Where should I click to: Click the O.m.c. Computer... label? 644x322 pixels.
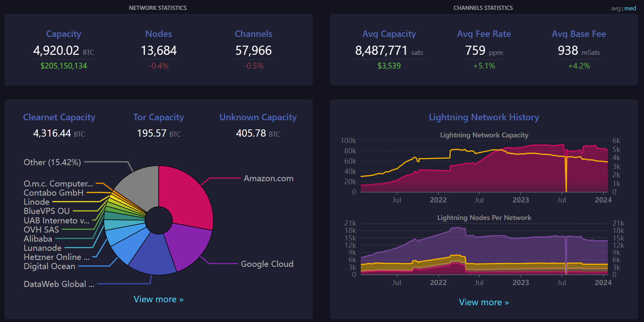click(58, 183)
